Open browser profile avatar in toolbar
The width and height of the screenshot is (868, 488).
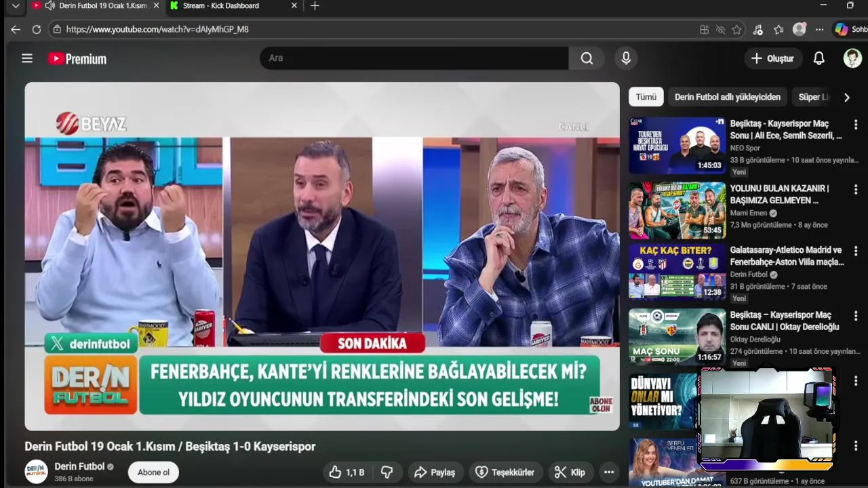800,30
